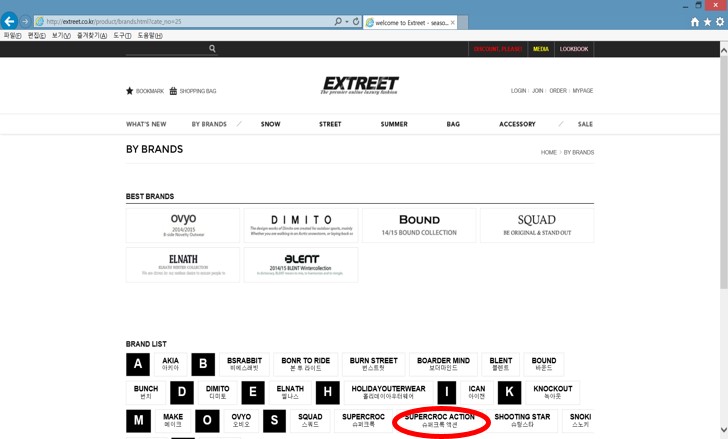Open the Shopping Bag icon
The image size is (728, 439).
coord(173,90)
